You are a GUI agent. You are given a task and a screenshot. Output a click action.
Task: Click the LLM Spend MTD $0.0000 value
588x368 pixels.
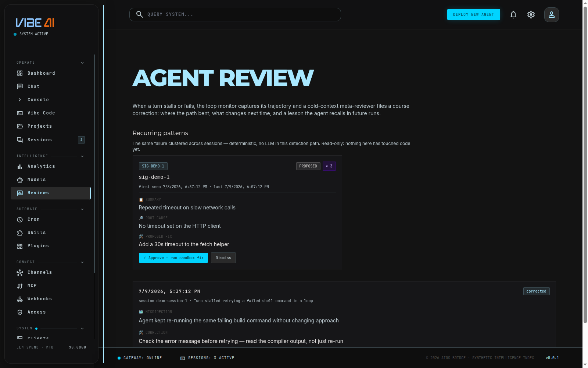tap(78, 347)
